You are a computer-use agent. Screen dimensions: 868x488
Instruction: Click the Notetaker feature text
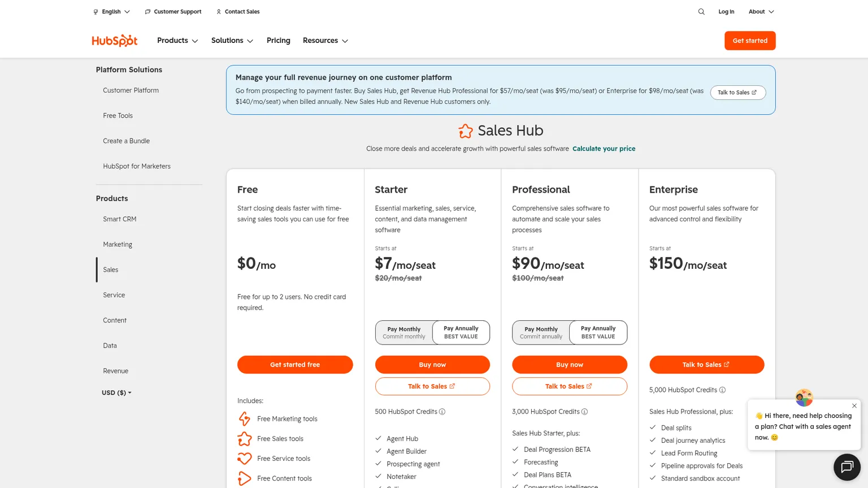tap(401, 477)
